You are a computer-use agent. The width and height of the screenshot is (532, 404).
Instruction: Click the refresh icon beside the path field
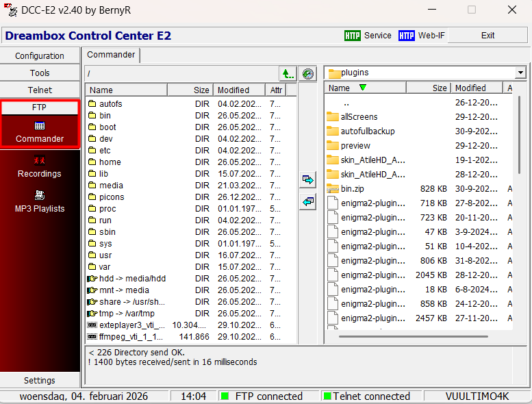click(x=307, y=73)
